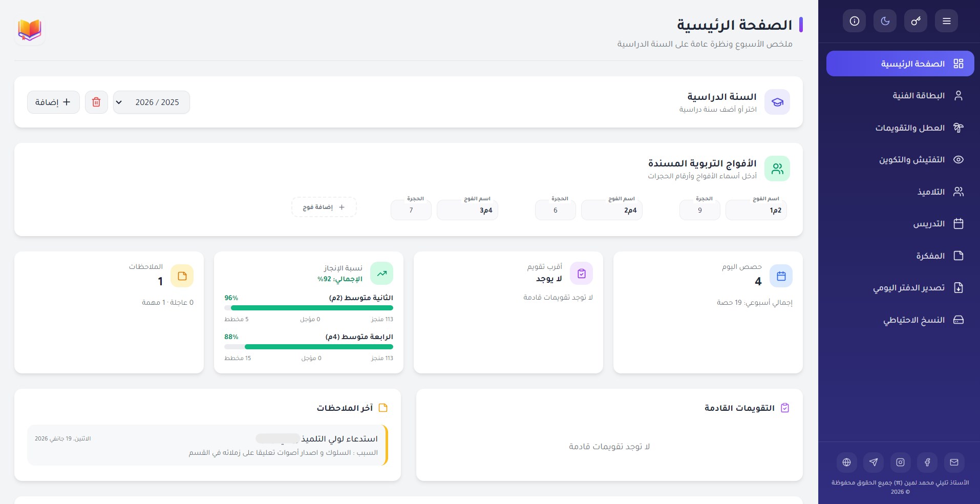Go to الصفحة الرئيسية in the sidebar
This screenshot has height=504, width=980.
(x=900, y=64)
